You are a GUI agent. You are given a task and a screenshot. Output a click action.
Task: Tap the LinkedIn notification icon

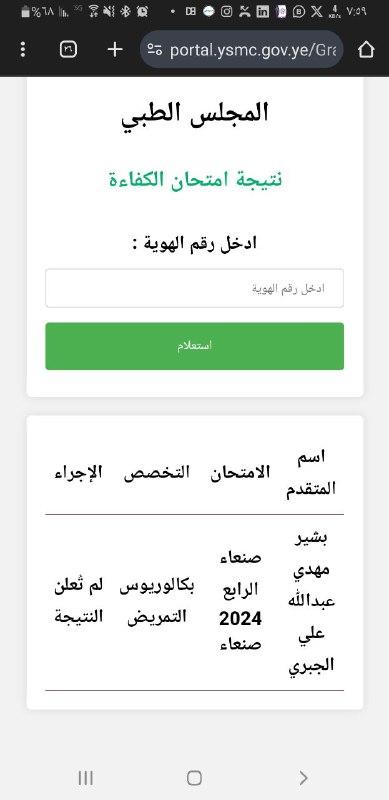(262, 11)
